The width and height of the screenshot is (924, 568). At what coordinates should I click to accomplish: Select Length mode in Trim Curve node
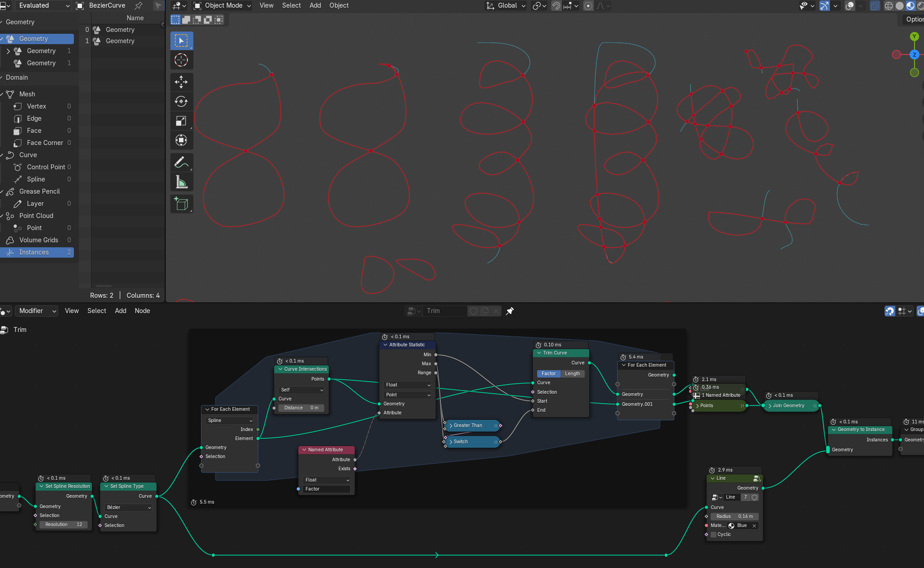572,374
